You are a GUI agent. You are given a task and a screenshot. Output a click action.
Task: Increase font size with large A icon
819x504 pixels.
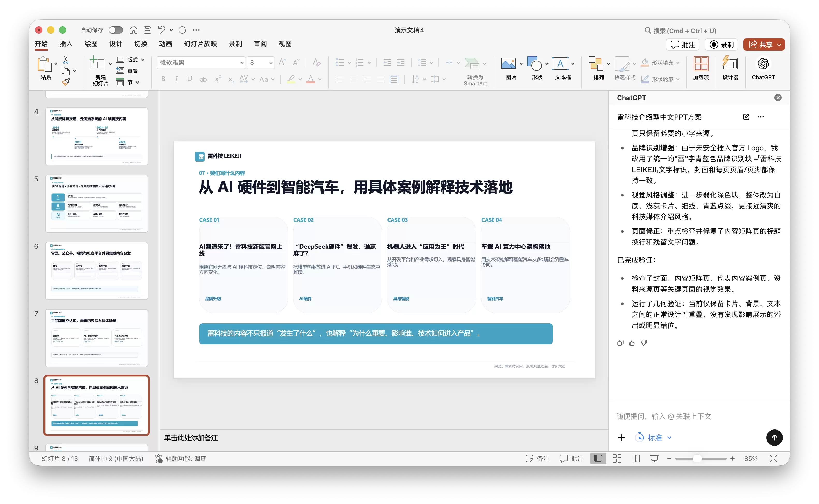tap(282, 62)
